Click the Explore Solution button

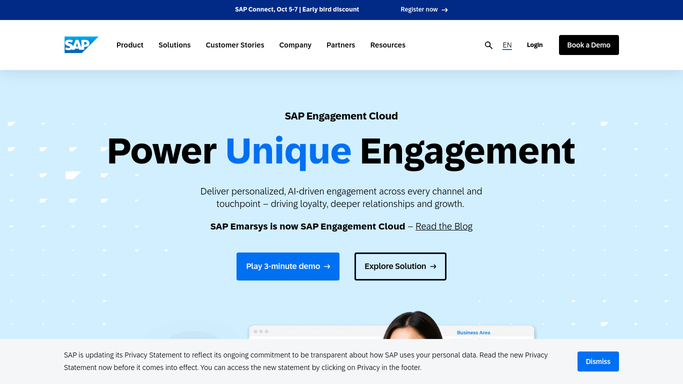[x=400, y=266]
